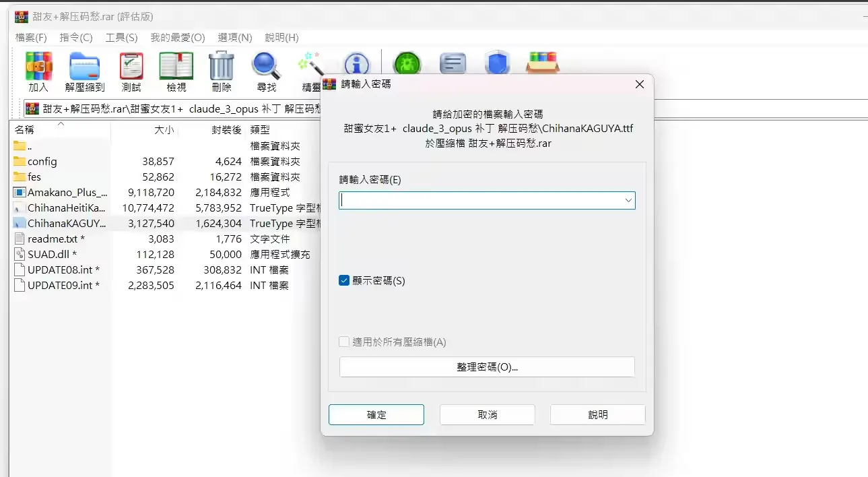This screenshot has width=868, height=477.
Task: Select the config folder in the list
Action: click(42, 161)
